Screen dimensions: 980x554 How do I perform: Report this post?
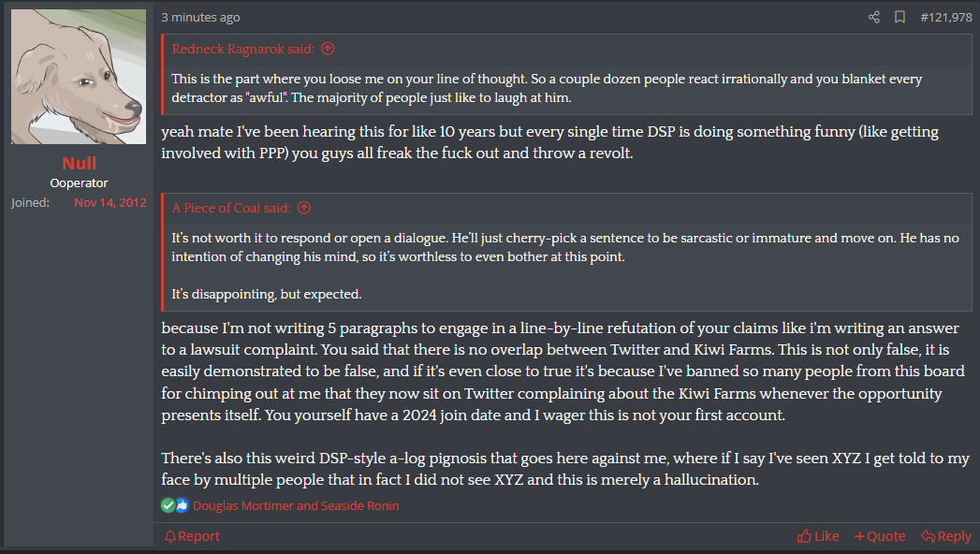192,536
